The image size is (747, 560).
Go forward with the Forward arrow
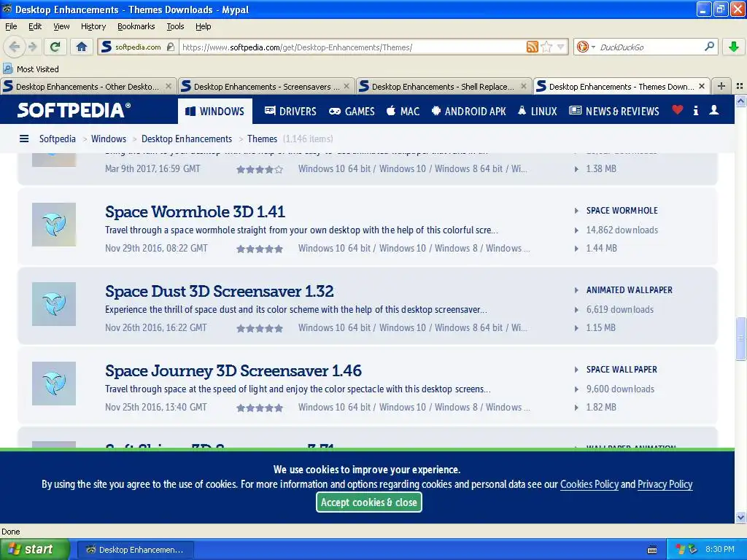pos(32,47)
